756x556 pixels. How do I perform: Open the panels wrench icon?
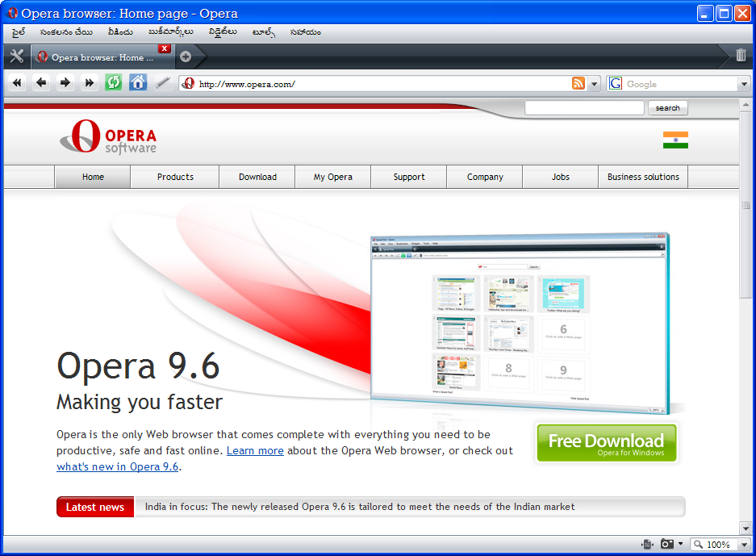[16, 56]
